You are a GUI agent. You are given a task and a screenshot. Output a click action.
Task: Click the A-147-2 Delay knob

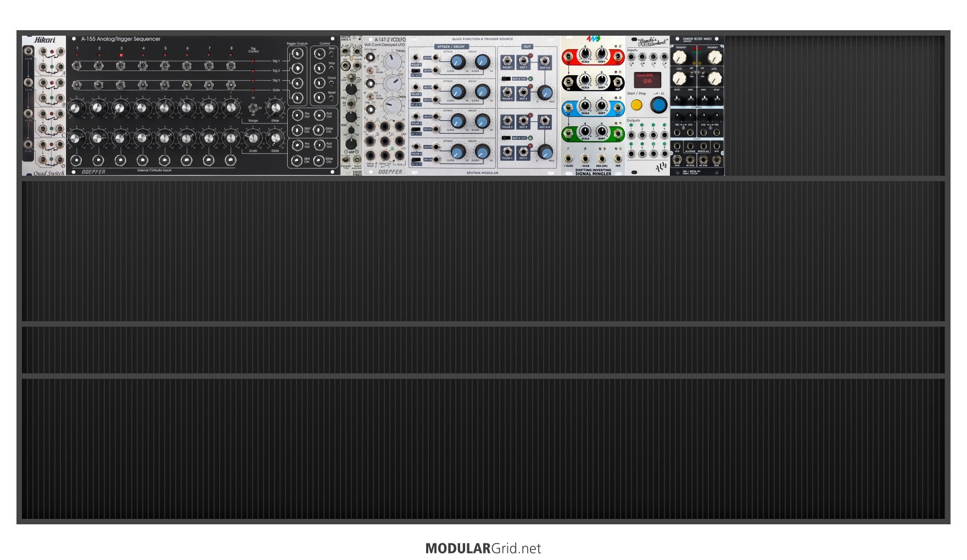click(392, 105)
